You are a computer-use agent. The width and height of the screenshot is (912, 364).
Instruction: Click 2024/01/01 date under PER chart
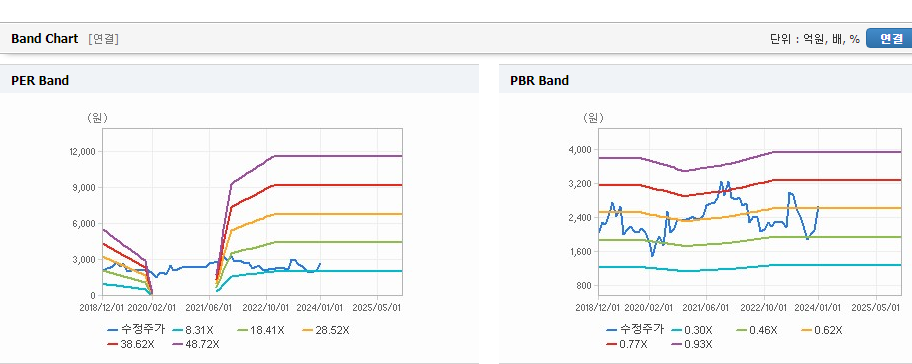pyautogui.click(x=321, y=307)
